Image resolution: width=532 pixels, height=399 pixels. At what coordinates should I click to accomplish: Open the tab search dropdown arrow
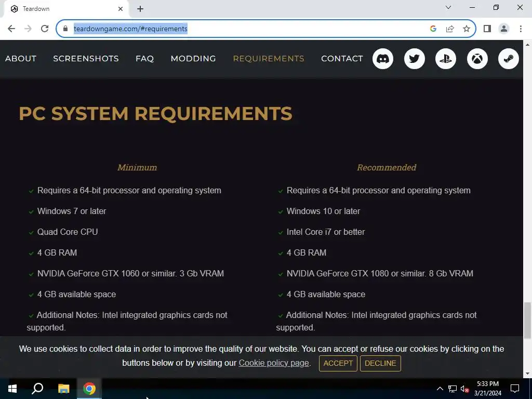pos(448,7)
